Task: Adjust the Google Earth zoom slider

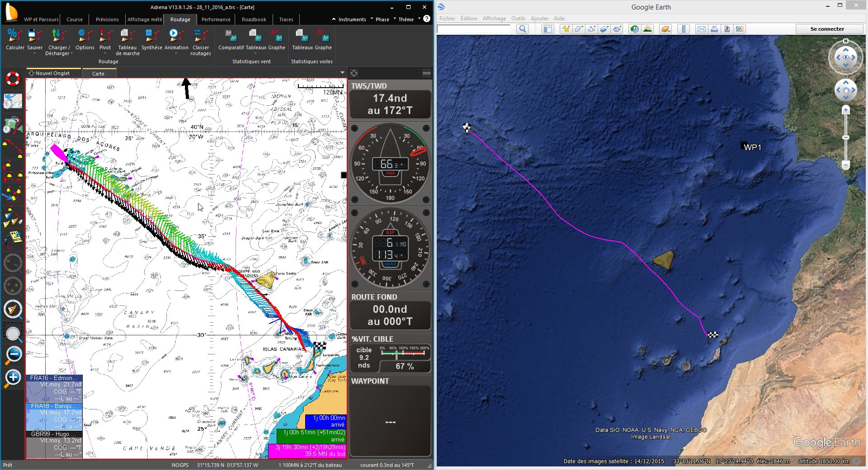Action: click(x=846, y=137)
